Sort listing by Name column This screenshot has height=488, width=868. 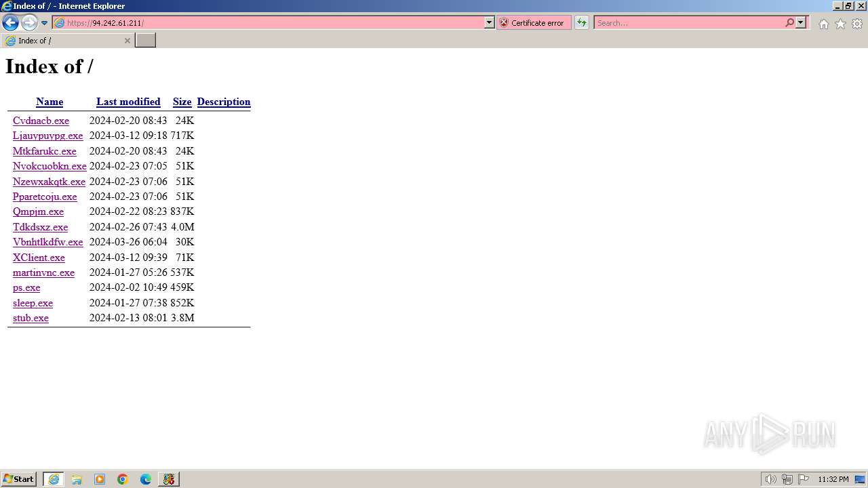pyautogui.click(x=50, y=102)
